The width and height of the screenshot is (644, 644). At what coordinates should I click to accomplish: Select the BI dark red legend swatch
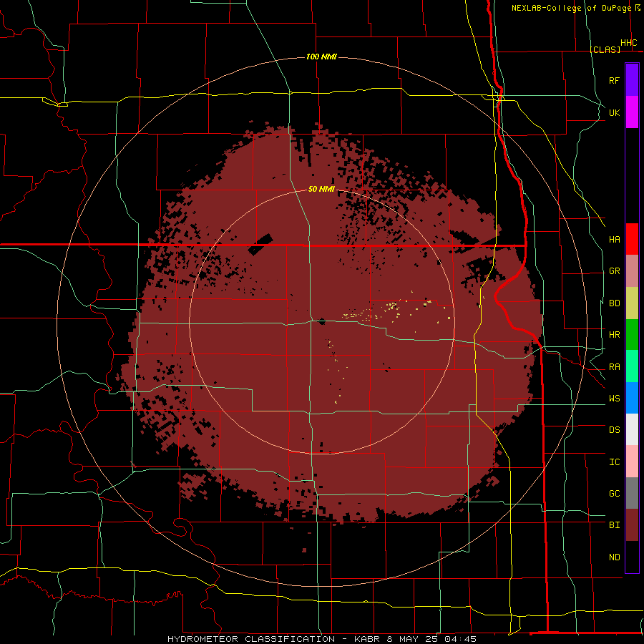[632, 525]
